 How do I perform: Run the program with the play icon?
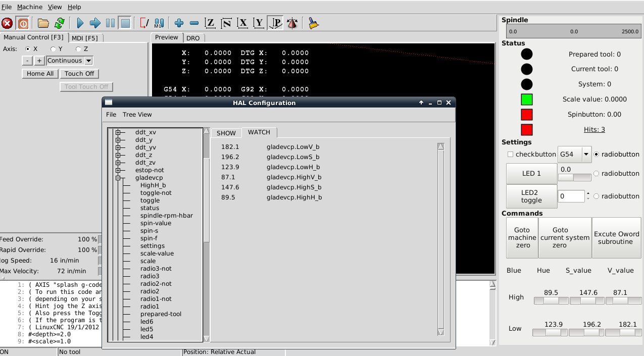pyautogui.click(x=80, y=23)
